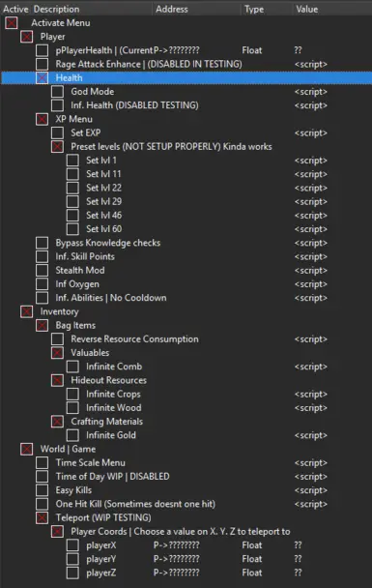Select the 'Inventory' tree row
The width and height of the screenshot is (372, 588).
click(x=60, y=311)
